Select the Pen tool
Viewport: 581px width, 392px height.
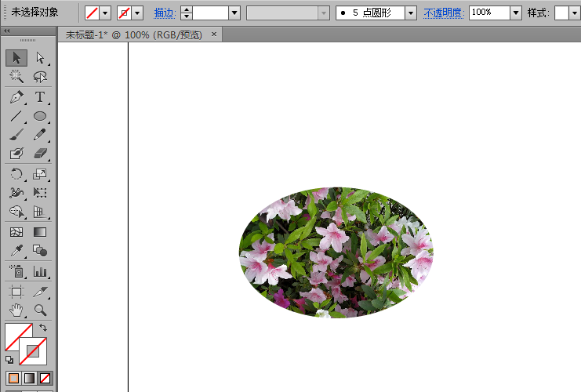click(16, 97)
